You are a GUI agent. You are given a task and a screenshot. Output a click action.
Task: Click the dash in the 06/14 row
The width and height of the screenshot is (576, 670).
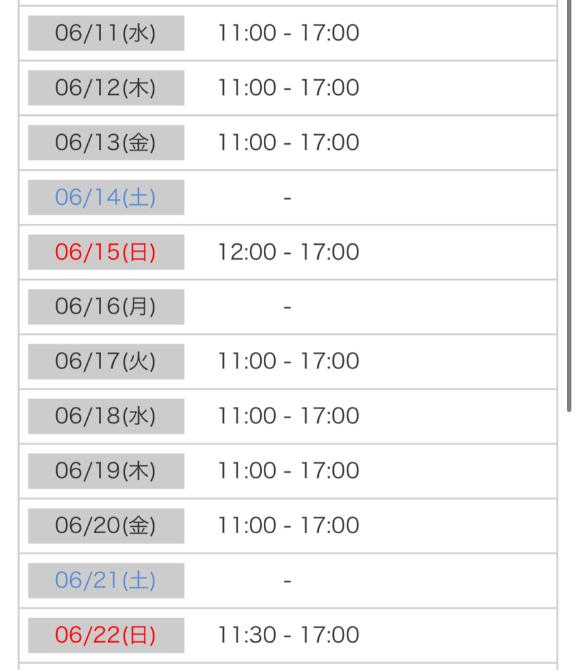click(288, 198)
